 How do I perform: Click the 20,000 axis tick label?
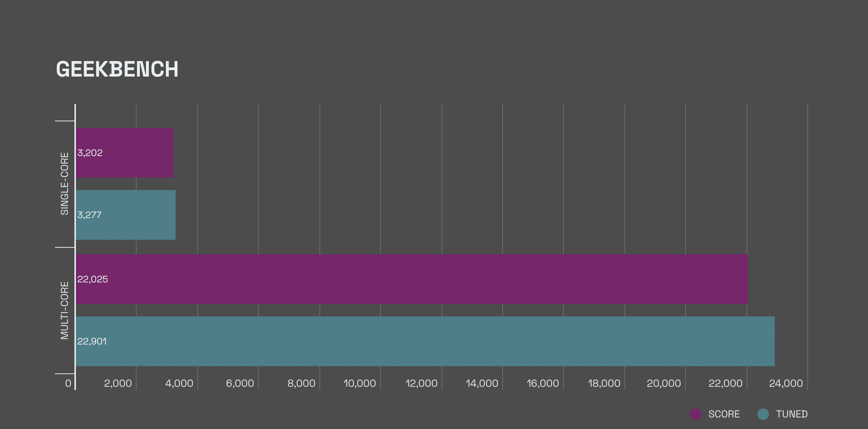[664, 383]
